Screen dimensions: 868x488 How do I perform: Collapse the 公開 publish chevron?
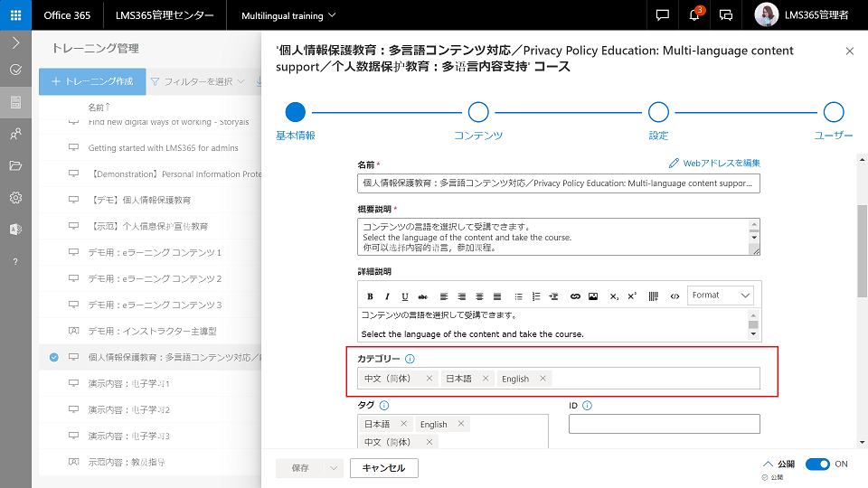tap(768, 464)
